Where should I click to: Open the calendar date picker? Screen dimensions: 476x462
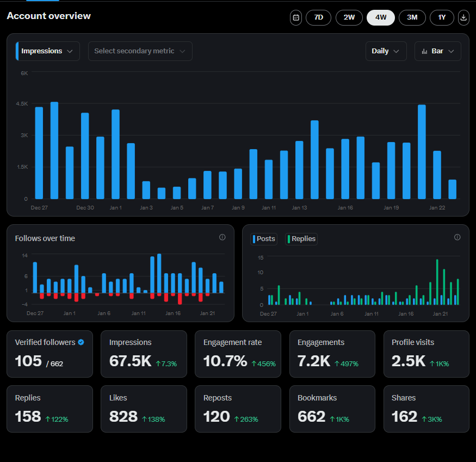[x=295, y=17]
